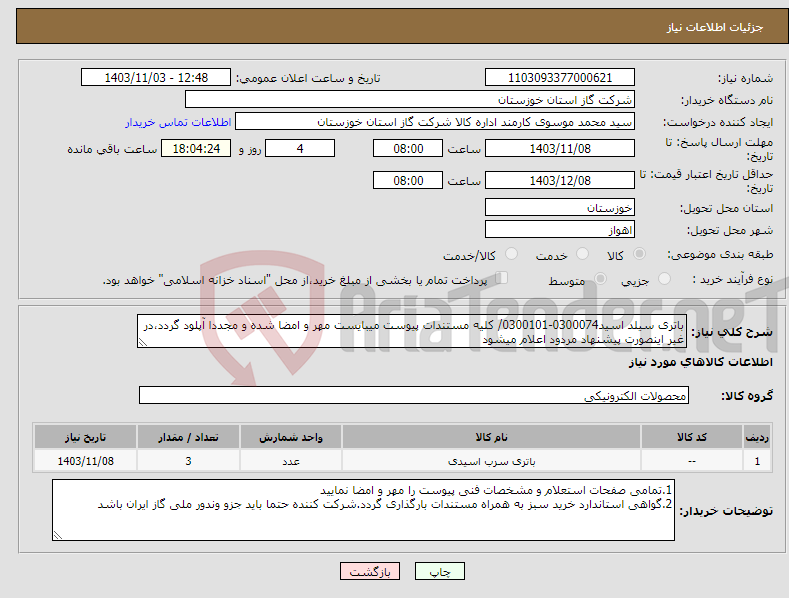Click توضیحات خریدار notes textarea
The width and height of the screenshot is (789, 598).
363,510
